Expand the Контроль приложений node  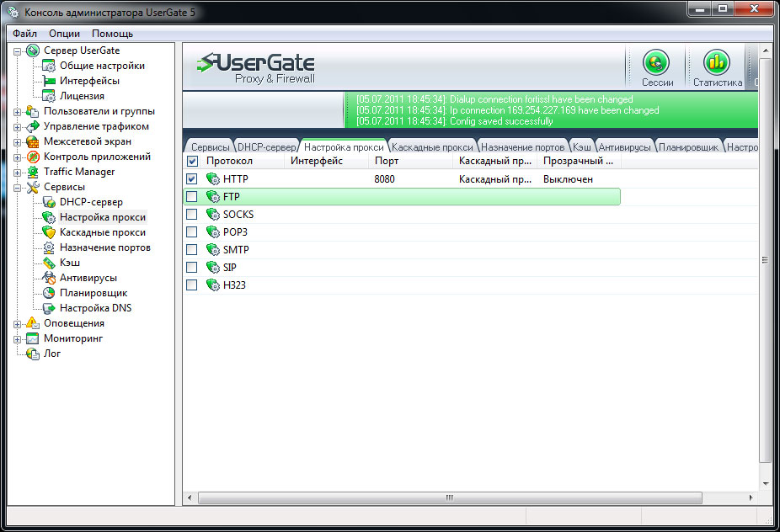click(18, 157)
